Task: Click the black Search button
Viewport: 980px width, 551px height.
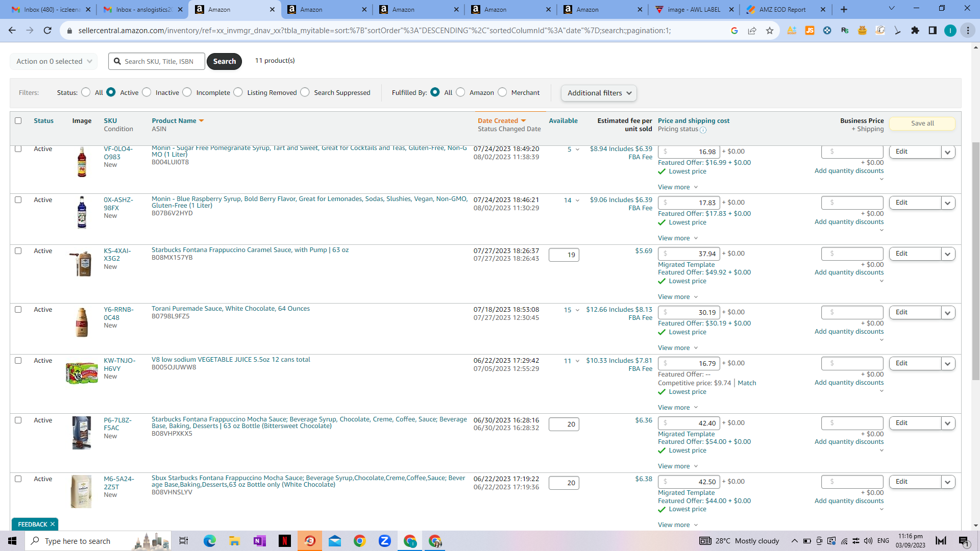Action: point(224,61)
